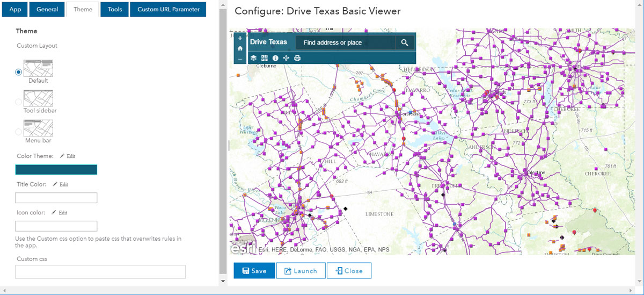Zoom in on the map with plus button
Screen dimensions: 644x295
[x=240, y=38]
